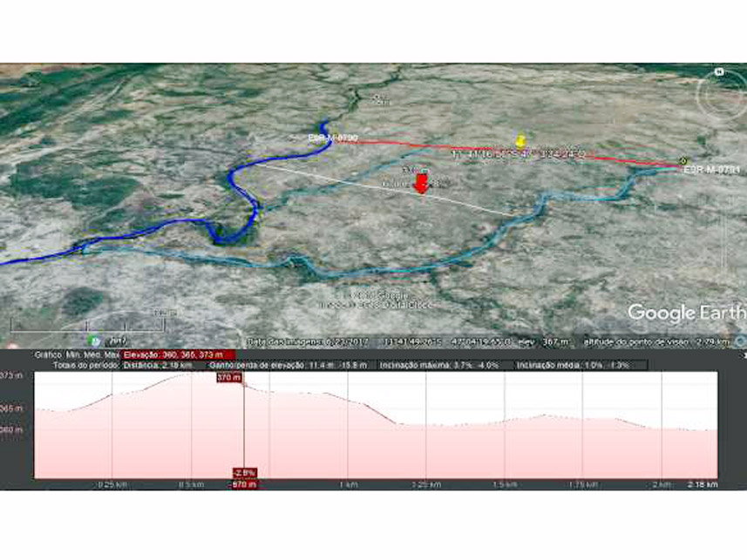Click the 1.5 km axis tick label
The width and height of the screenshot is (747, 560).
505,485
